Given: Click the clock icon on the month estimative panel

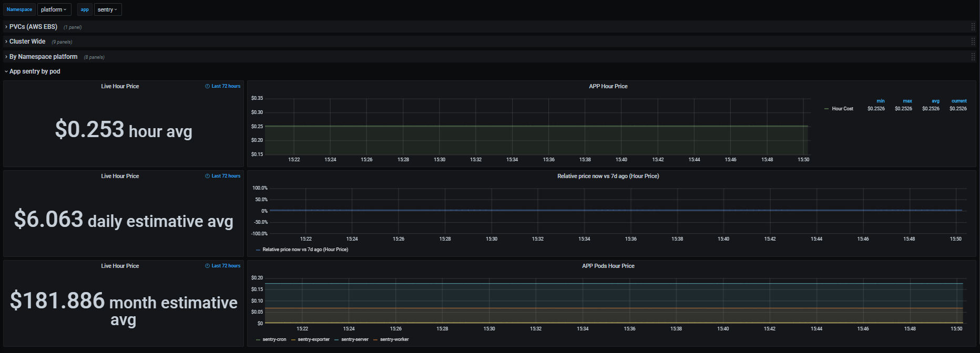Looking at the screenshot, I should click(207, 266).
